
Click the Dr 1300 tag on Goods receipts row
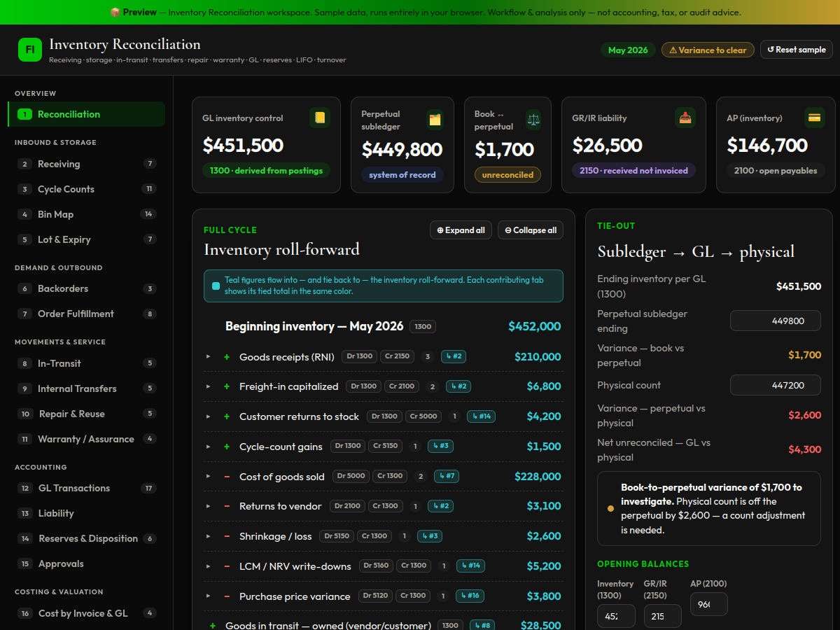360,356
